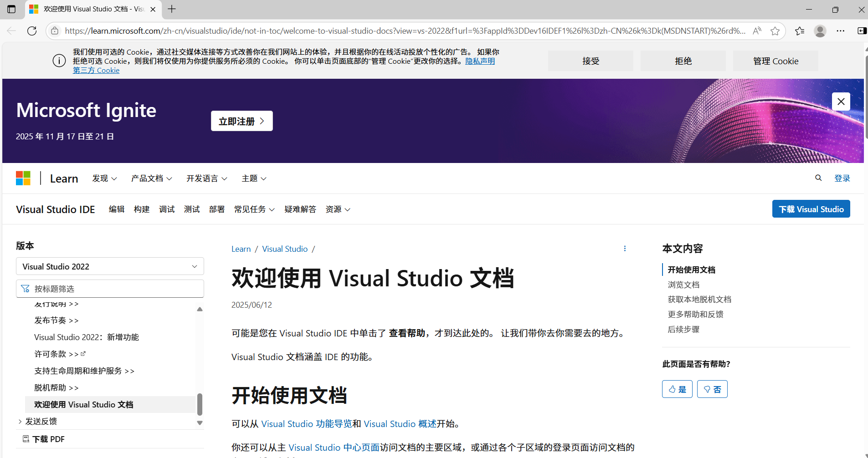The image size is (868, 458).
Task: Click the Learn breadcrumb link
Action: pyautogui.click(x=241, y=249)
